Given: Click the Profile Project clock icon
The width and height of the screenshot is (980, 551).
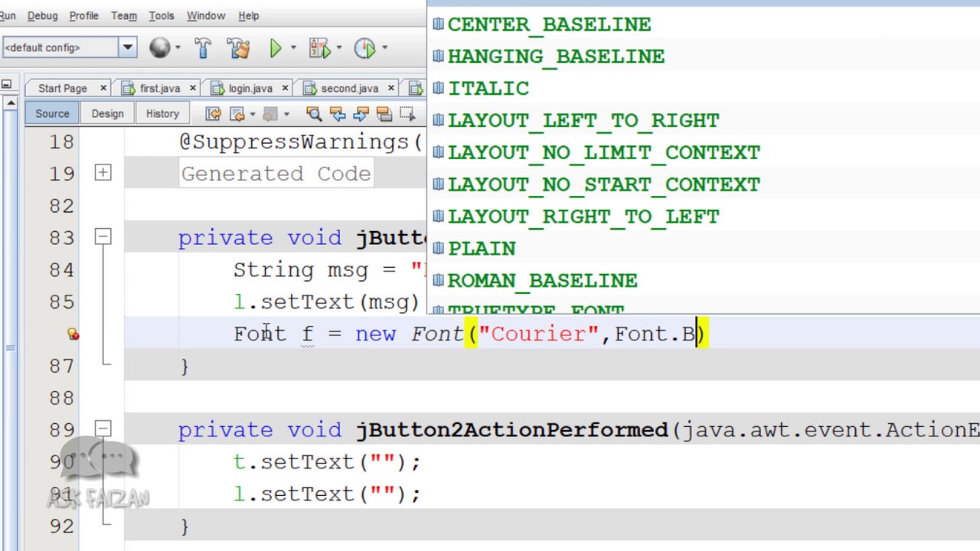Looking at the screenshot, I should tap(365, 48).
